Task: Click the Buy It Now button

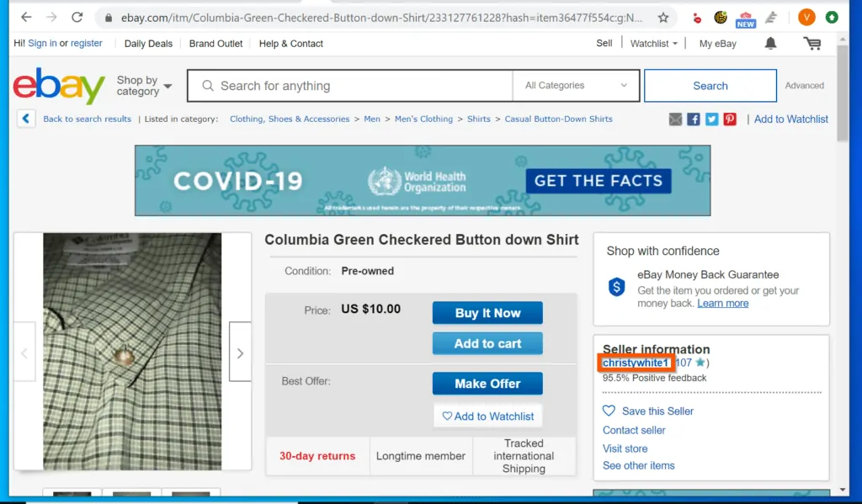Action: (487, 313)
